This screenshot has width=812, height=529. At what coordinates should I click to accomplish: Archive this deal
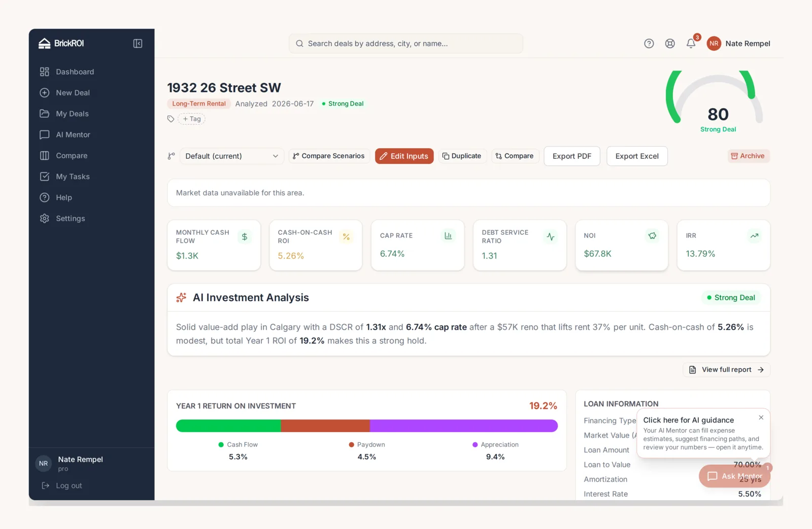tap(749, 156)
